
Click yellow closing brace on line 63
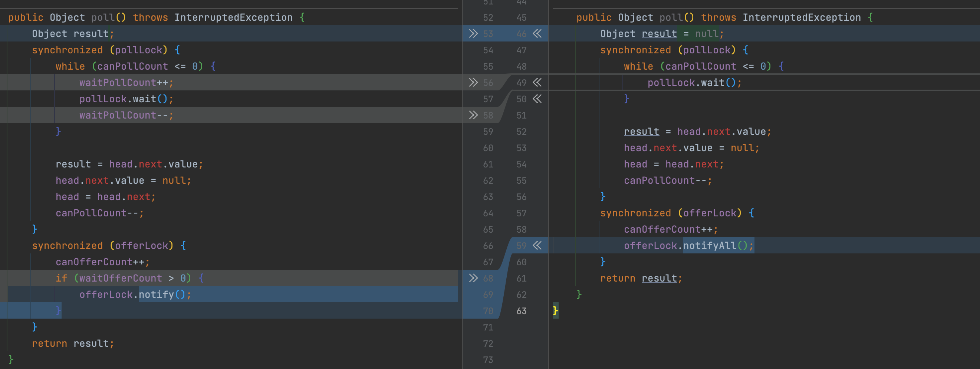click(555, 311)
